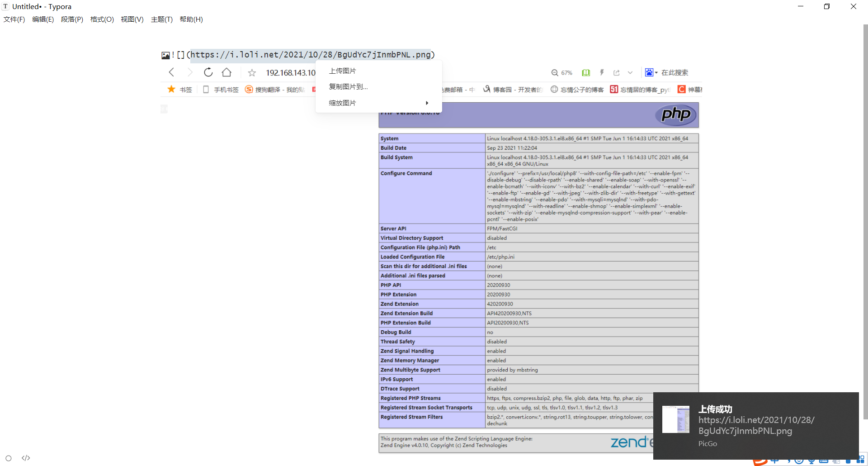Click the zend engine logo
Screen dimensions: 868x466
tap(632, 442)
